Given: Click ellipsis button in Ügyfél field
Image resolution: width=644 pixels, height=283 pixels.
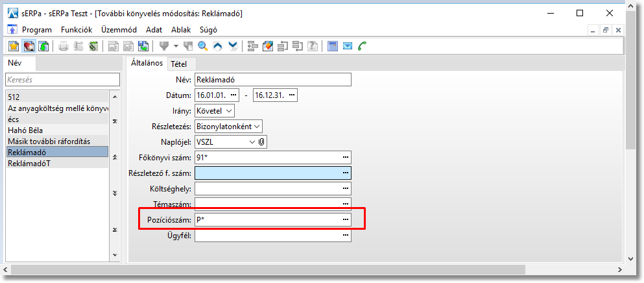Looking at the screenshot, I should [x=346, y=236].
